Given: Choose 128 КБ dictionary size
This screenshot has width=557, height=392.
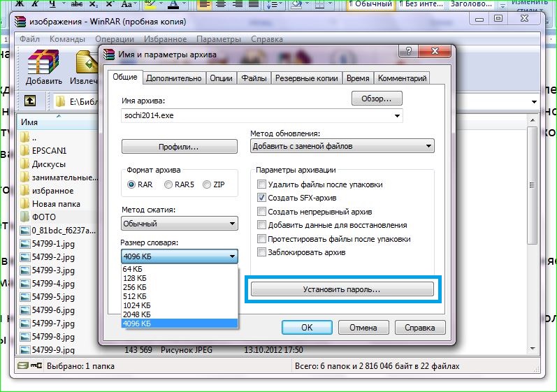Looking at the screenshot, I should (x=180, y=278).
